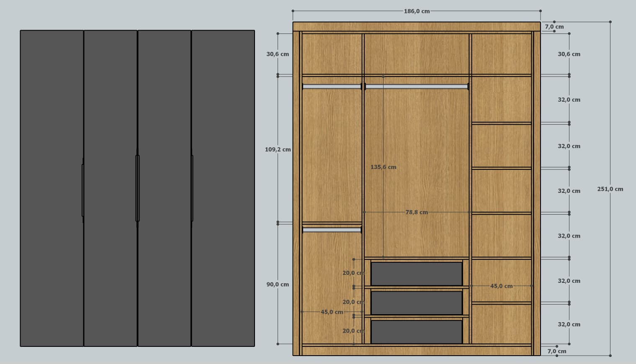Select the right-side 30,6 cm label
The height and width of the screenshot is (364, 636).
[569, 54]
